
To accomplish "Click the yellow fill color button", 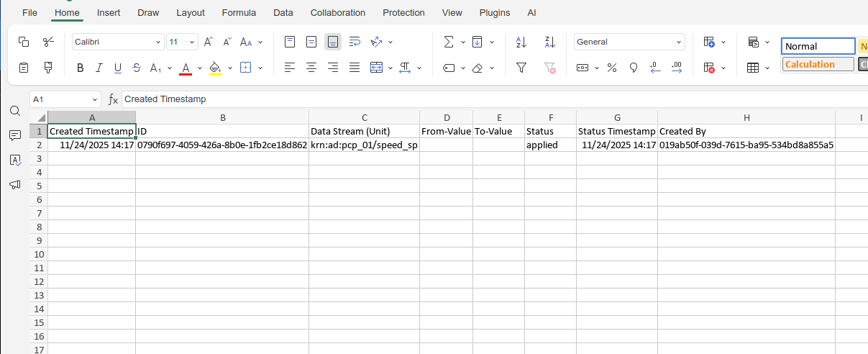I will point(214,68).
